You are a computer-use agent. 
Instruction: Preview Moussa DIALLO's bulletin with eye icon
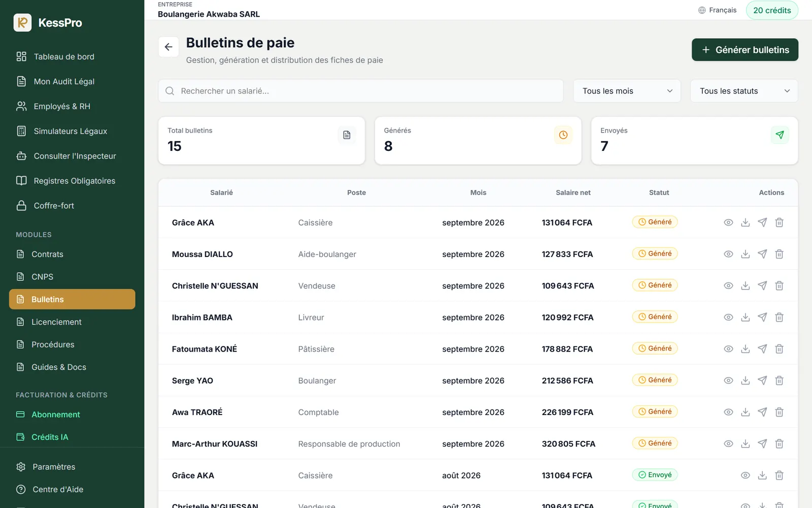click(728, 254)
